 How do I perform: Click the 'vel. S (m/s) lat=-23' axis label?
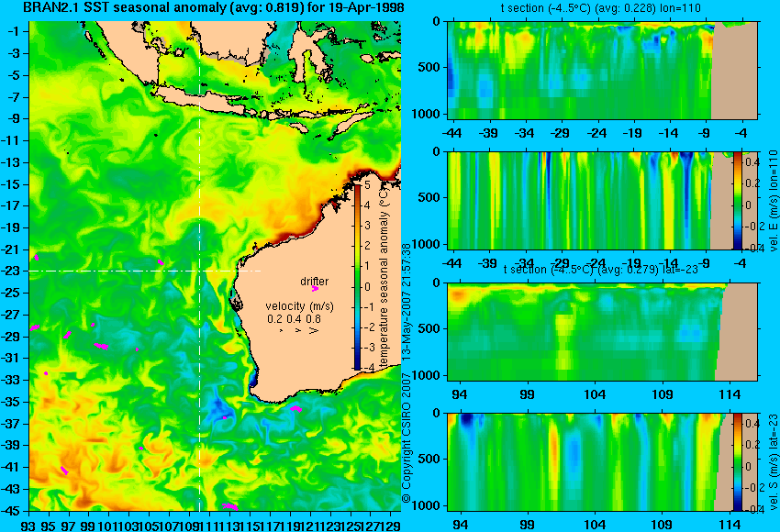pyautogui.click(x=774, y=462)
